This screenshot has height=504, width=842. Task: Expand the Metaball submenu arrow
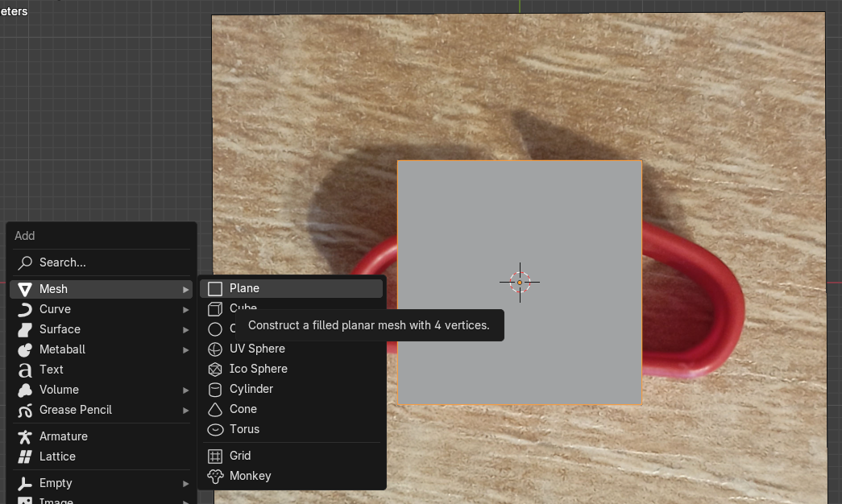coord(186,349)
